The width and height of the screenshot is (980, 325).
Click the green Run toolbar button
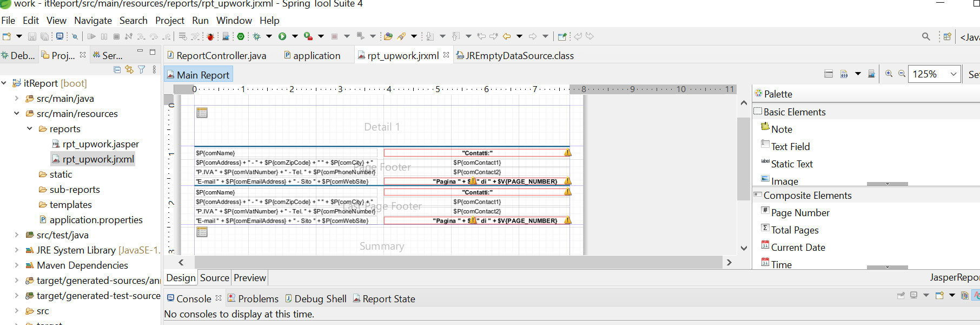click(282, 36)
